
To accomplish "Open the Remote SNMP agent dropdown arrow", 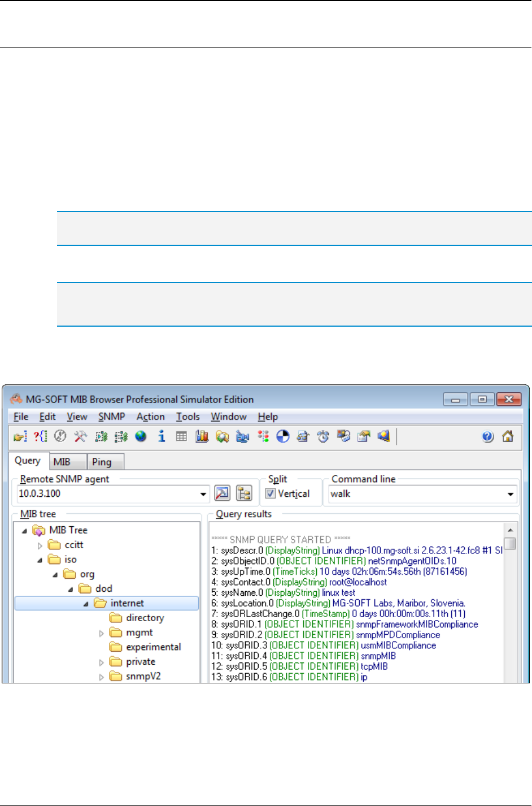I will pyautogui.click(x=203, y=494).
